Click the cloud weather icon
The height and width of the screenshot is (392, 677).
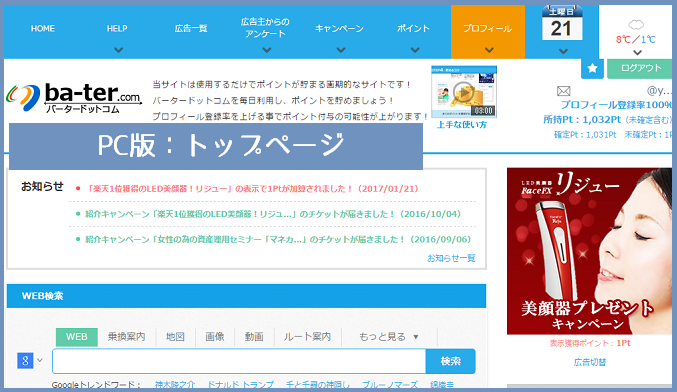[636, 24]
